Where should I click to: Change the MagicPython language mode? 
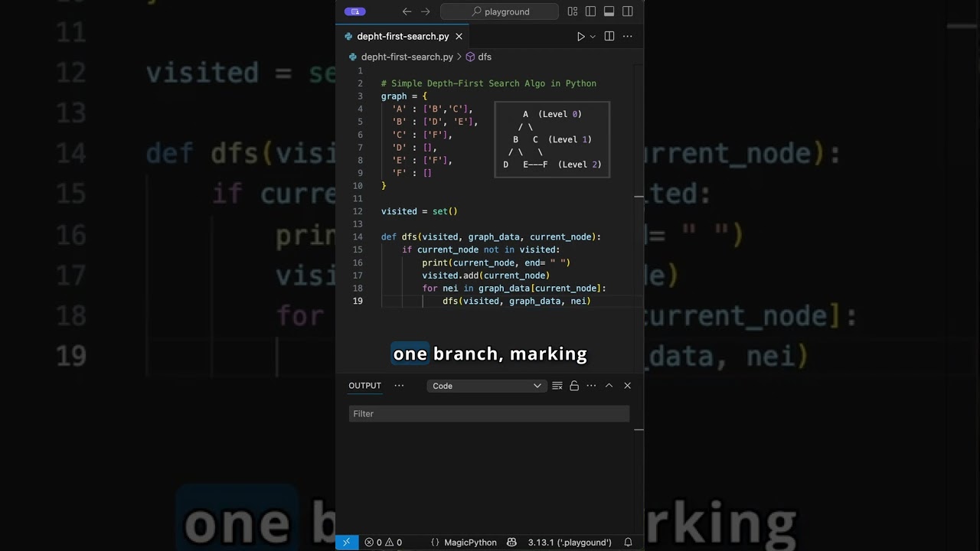pos(471,542)
